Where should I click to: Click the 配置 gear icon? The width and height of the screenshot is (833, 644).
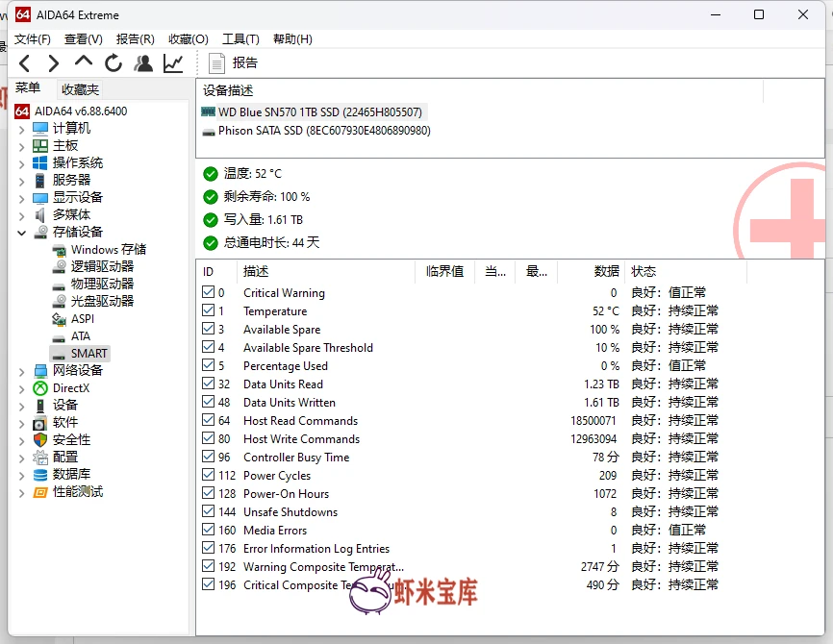[40, 458]
